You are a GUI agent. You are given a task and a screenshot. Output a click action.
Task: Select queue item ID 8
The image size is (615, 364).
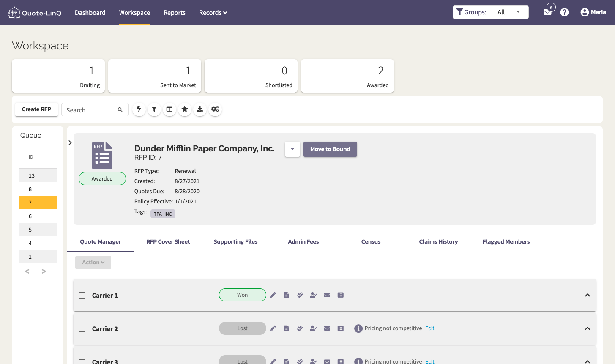pyautogui.click(x=38, y=189)
